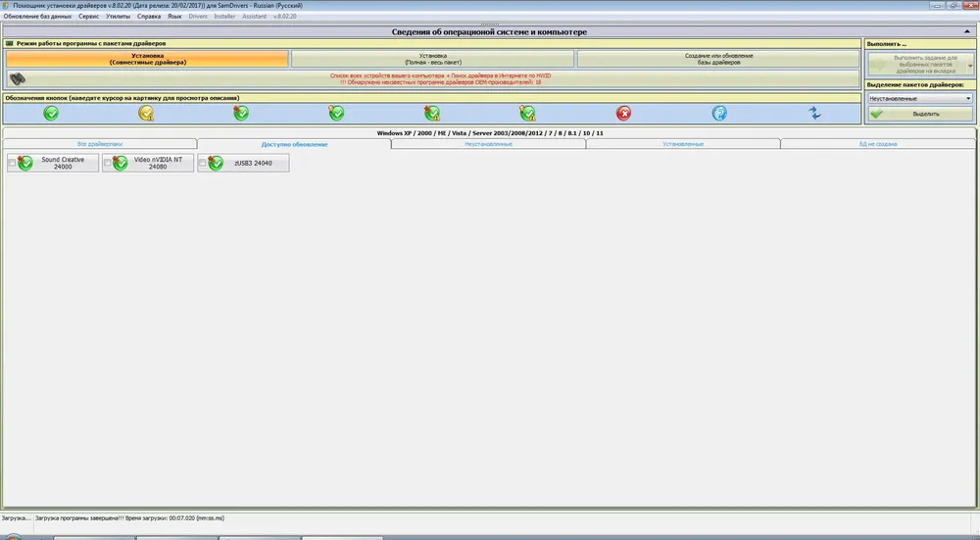This screenshot has width=980, height=540.
Task: Switch to the Доступно обновление tab
Action: 294,144
